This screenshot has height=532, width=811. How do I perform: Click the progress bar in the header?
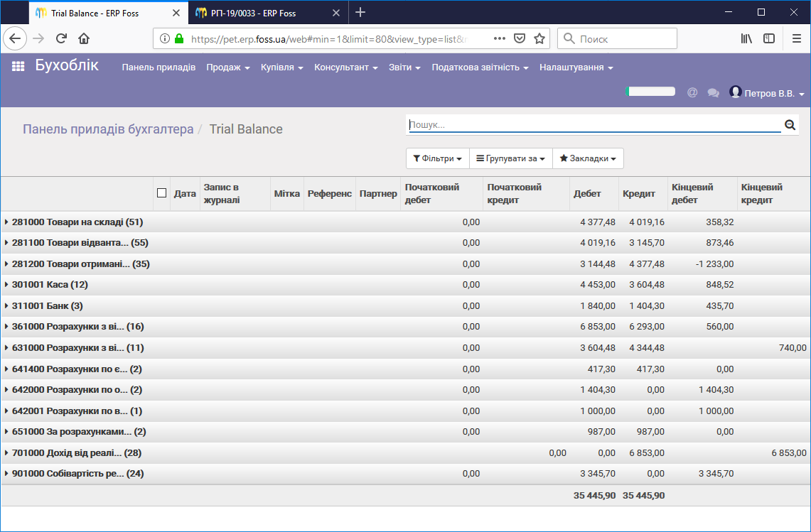click(650, 91)
